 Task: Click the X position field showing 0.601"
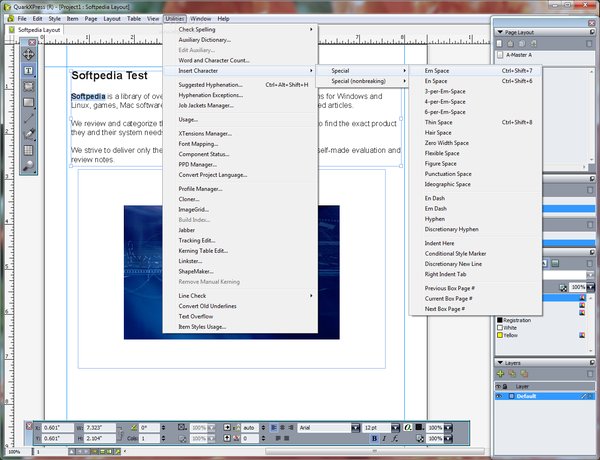[x=60, y=427]
